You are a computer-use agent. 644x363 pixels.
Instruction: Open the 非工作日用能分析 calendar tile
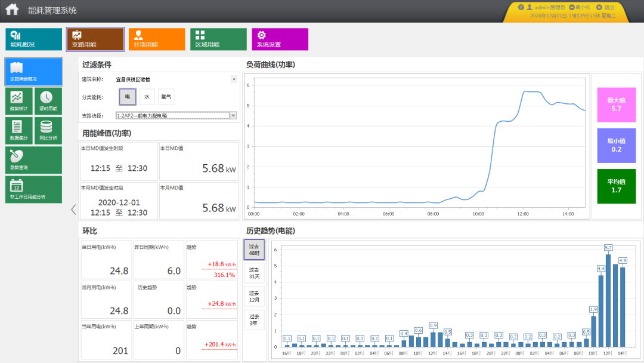pos(33,189)
